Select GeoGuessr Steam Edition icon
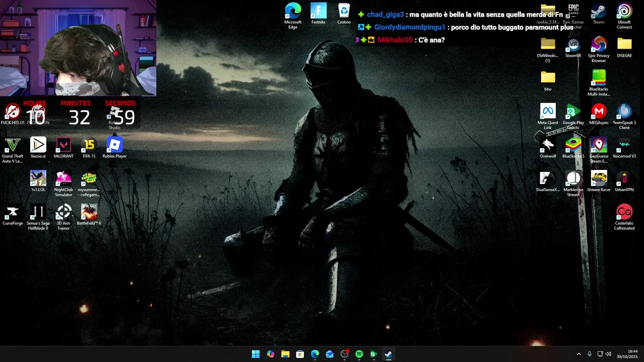This screenshot has width=644, height=362. [599, 150]
